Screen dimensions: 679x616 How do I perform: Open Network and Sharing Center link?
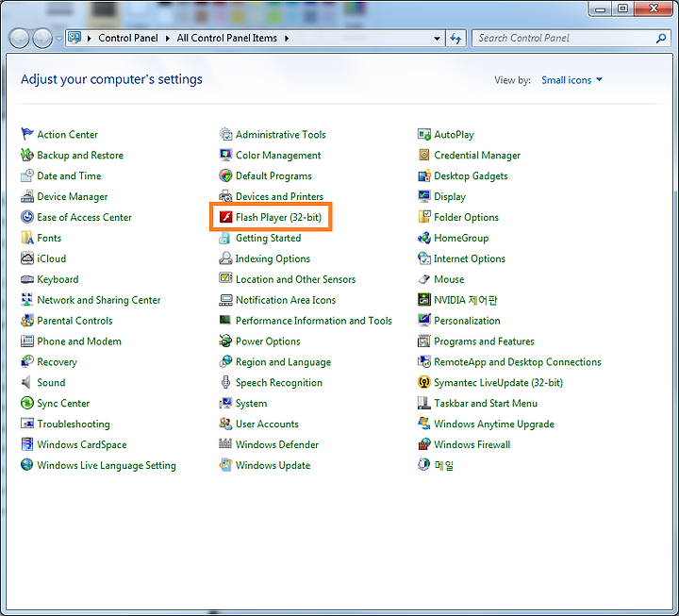pyautogui.click(x=99, y=300)
